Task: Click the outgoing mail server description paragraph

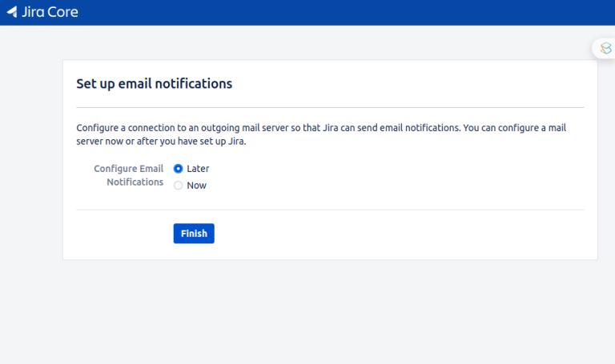Action: tap(321, 134)
